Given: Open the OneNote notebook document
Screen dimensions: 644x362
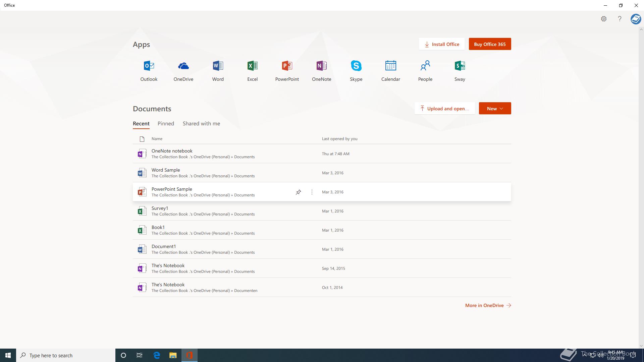Looking at the screenshot, I should pos(322,154).
